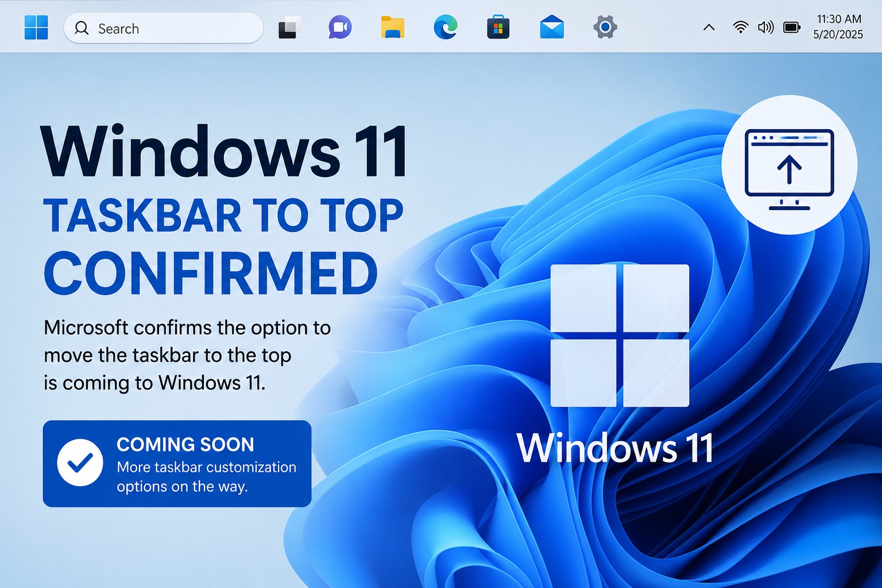Click the white checkmark circle icon
Screen dimensions: 882x588
click(80, 463)
